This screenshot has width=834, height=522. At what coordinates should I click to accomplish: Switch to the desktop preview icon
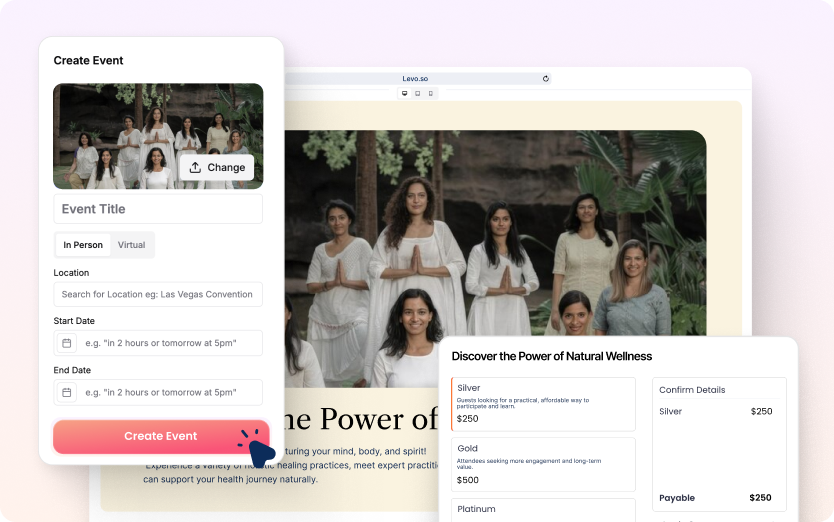(x=404, y=93)
